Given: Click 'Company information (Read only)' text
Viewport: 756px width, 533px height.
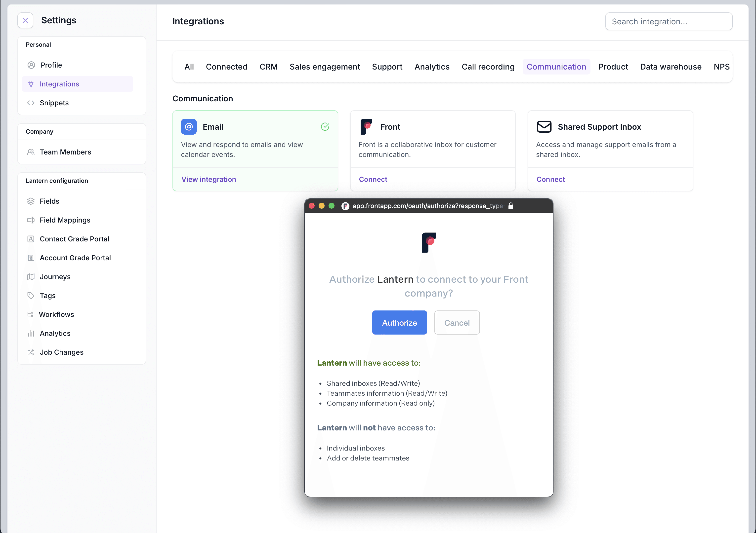Looking at the screenshot, I should pos(381,403).
